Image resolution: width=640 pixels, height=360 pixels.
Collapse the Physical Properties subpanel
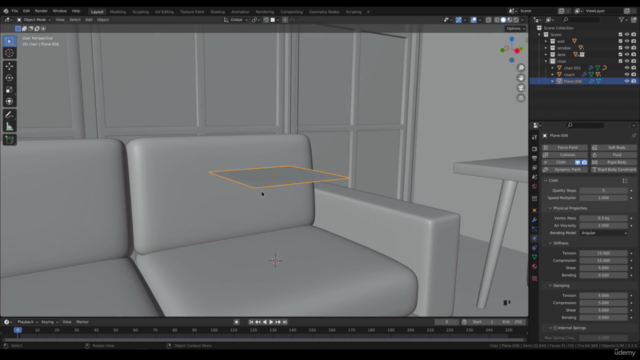tap(550, 208)
